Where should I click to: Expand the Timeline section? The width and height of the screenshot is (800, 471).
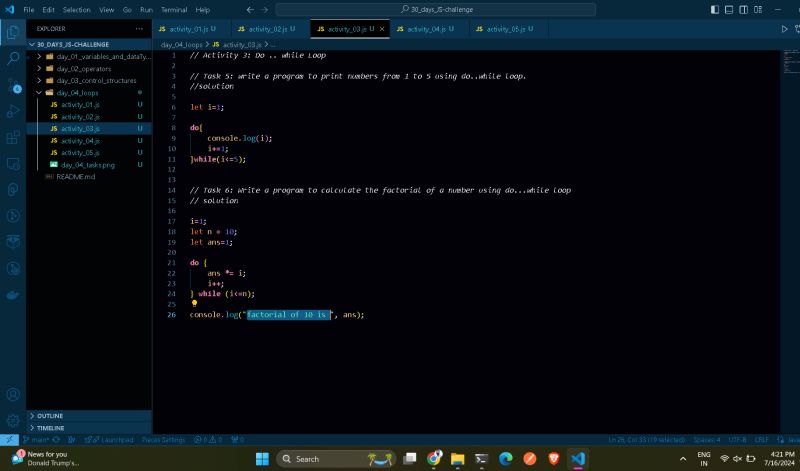point(89,428)
